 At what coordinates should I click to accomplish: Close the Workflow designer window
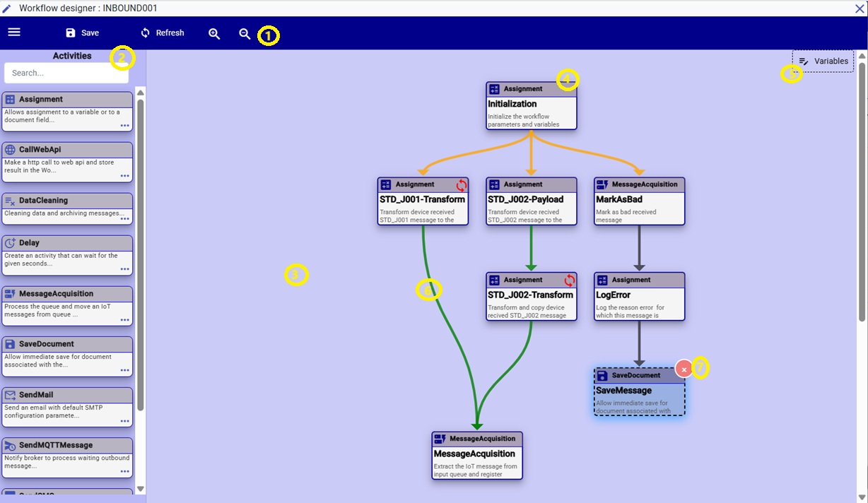tap(860, 8)
